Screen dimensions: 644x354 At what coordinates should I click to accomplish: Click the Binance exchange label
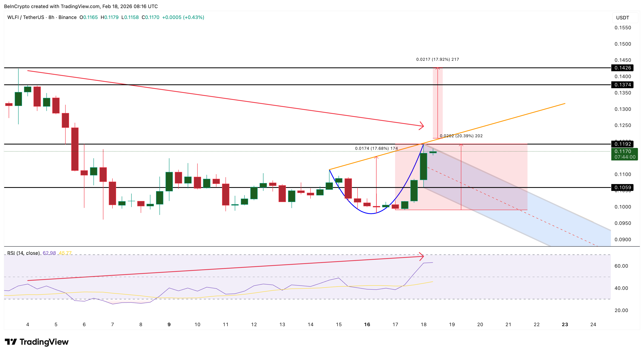click(x=67, y=17)
